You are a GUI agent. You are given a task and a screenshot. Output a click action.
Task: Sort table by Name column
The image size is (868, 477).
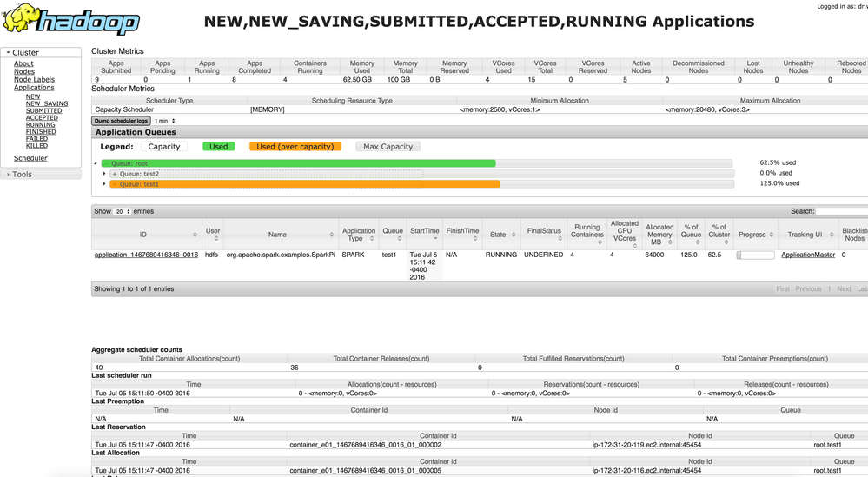(x=281, y=235)
